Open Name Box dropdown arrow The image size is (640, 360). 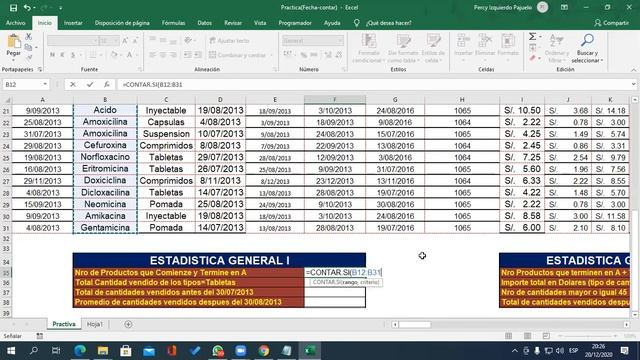(x=45, y=84)
